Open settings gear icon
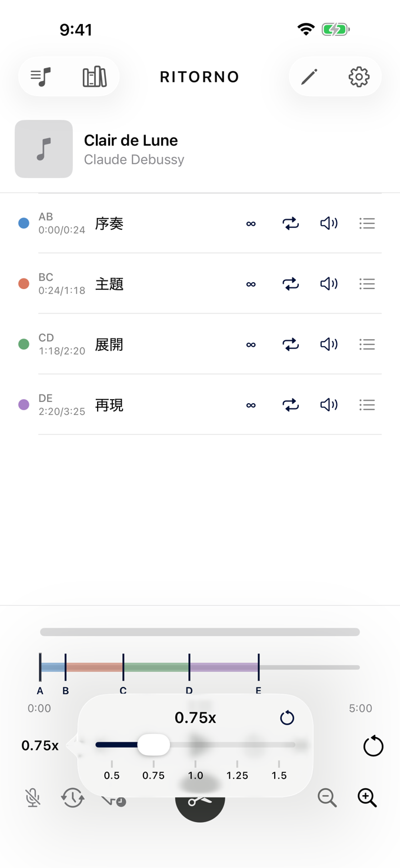 359,77
